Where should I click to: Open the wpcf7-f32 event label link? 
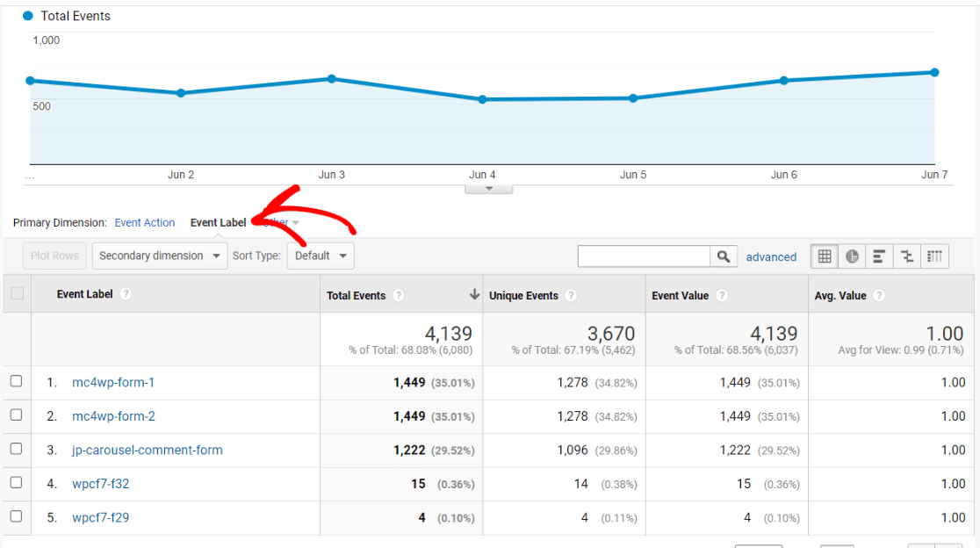point(100,484)
